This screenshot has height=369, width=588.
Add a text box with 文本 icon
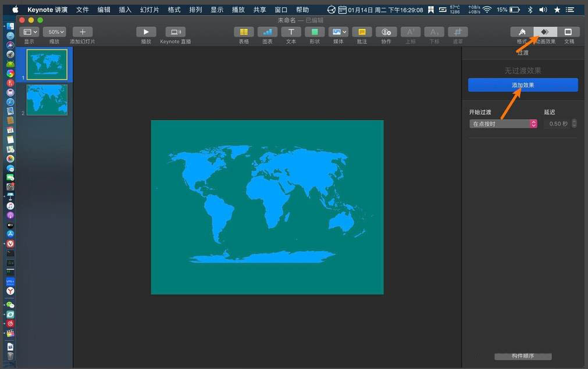click(291, 32)
